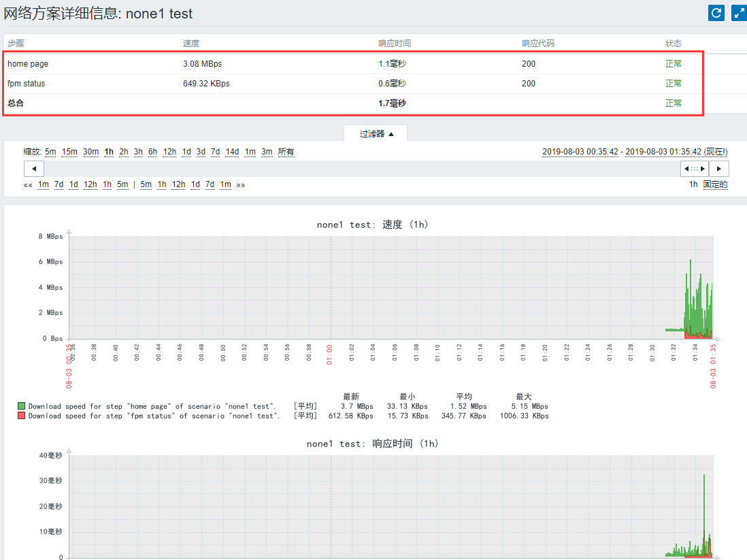747x560 pixels.
Task: Set 缩放 zoom to 15m
Action: pyautogui.click(x=69, y=152)
